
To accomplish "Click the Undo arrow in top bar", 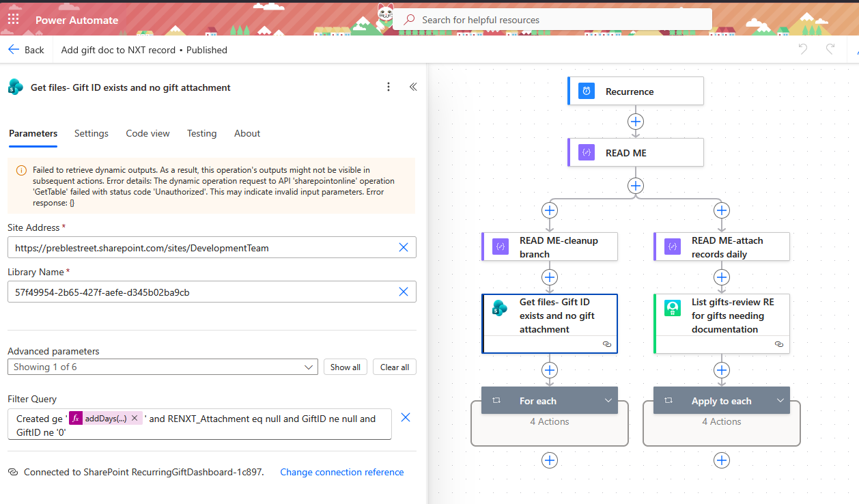I will (804, 49).
